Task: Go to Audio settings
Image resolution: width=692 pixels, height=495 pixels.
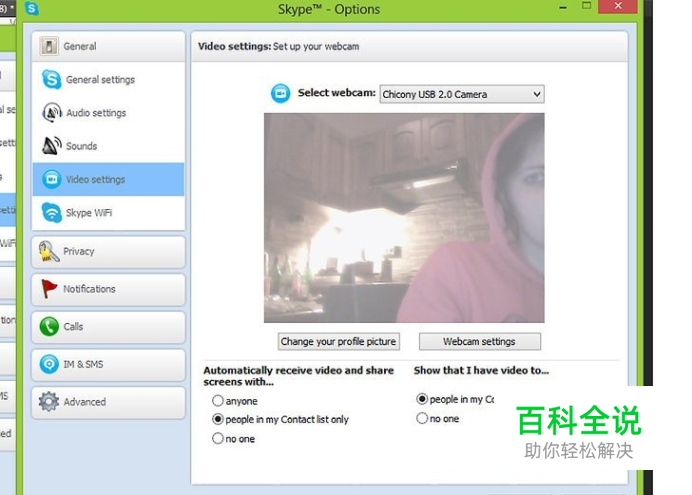Action: pos(109,112)
